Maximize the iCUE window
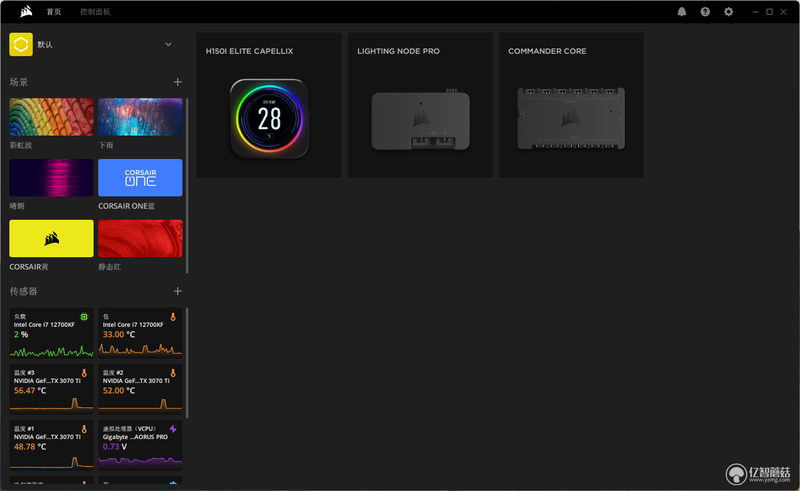This screenshot has height=491, width=800. [769, 12]
